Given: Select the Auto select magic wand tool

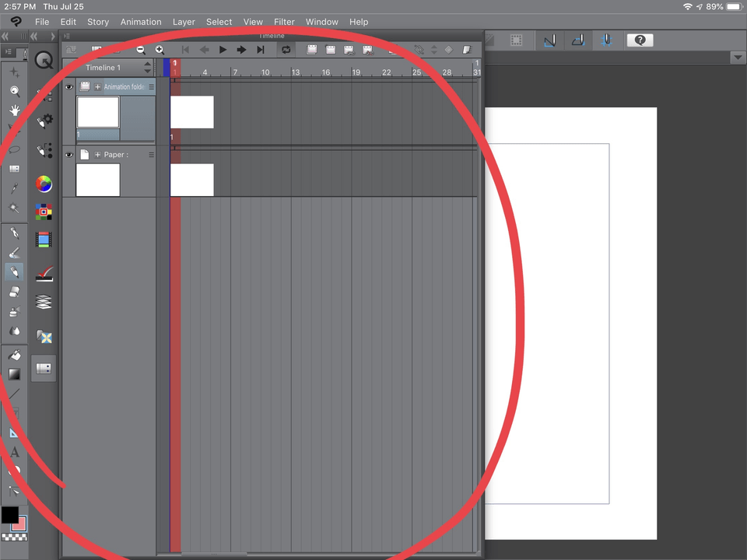Looking at the screenshot, I should [x=15, y=208].
